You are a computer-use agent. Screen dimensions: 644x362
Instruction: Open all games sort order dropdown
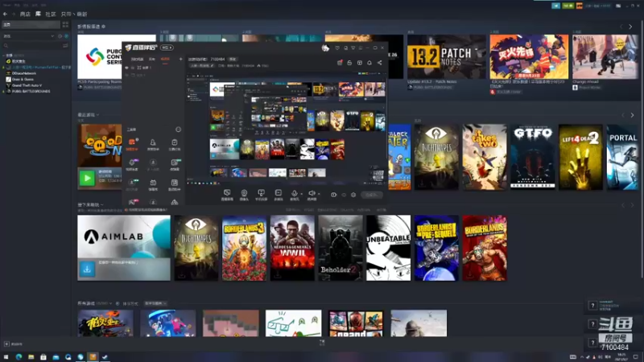[155, 303]
